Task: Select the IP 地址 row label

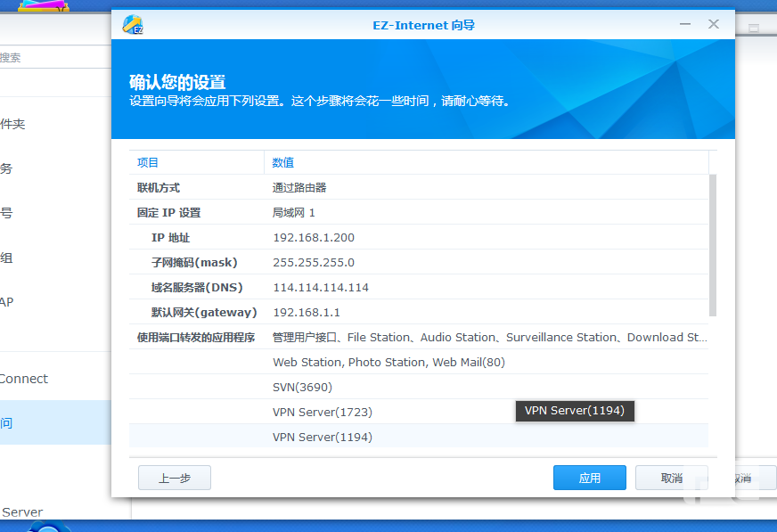Action: click(x=170, y=238)
